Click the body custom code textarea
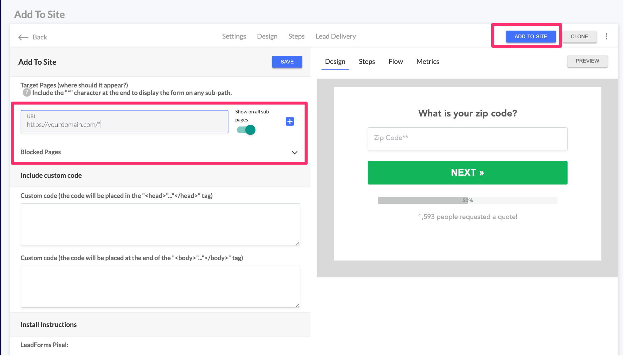 point(160,286)
